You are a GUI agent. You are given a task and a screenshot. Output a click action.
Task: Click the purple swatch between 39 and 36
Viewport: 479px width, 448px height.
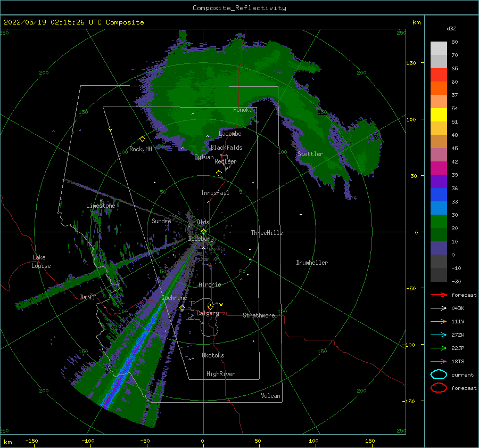[439, 182]
